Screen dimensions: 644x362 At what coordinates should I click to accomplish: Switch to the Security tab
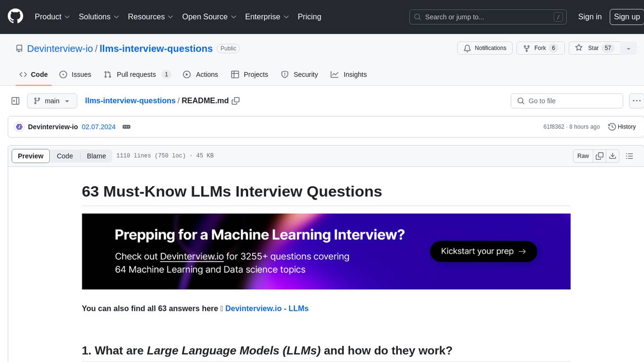point(300,74)
